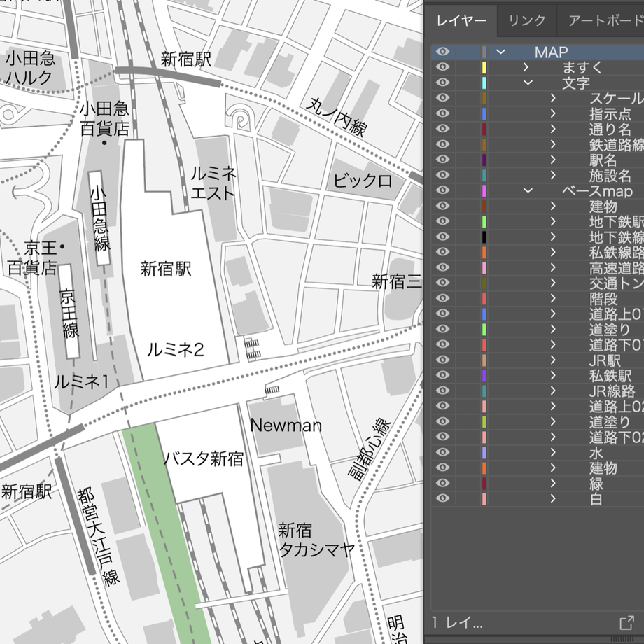Click the ルミネ1 map label
This screenshot has width=644, height=644.
tap(82, 382)
